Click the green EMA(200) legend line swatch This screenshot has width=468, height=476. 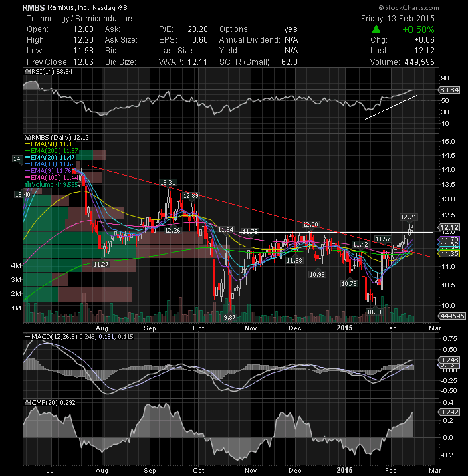coord(27,151)
